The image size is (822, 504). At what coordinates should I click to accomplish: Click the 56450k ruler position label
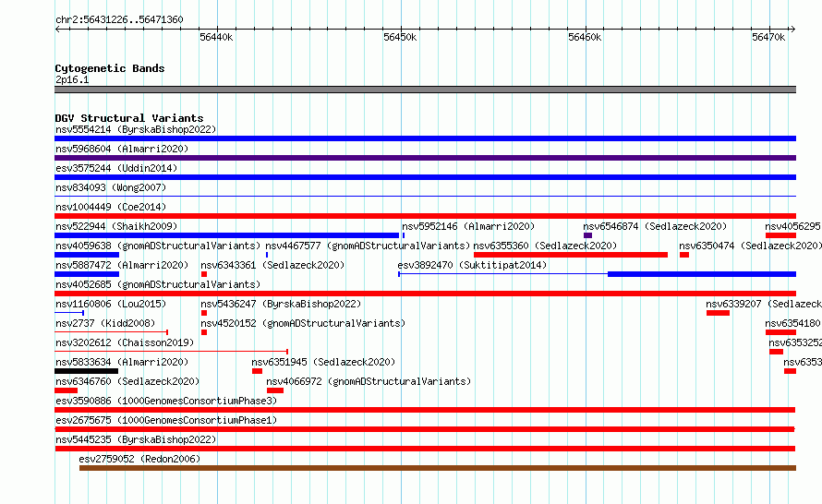400,37
